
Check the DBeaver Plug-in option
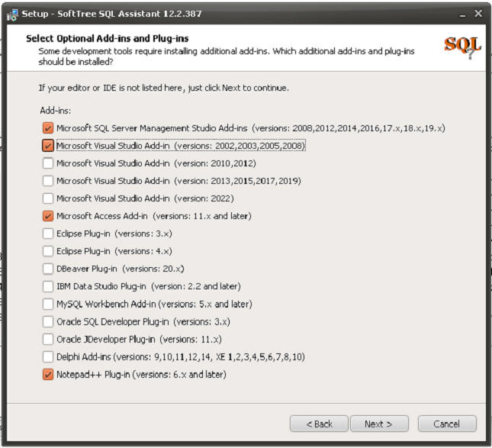click(48, 269)
